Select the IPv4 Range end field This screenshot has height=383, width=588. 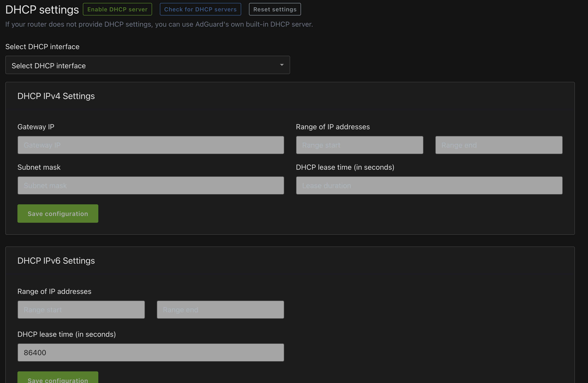(499, 145)
